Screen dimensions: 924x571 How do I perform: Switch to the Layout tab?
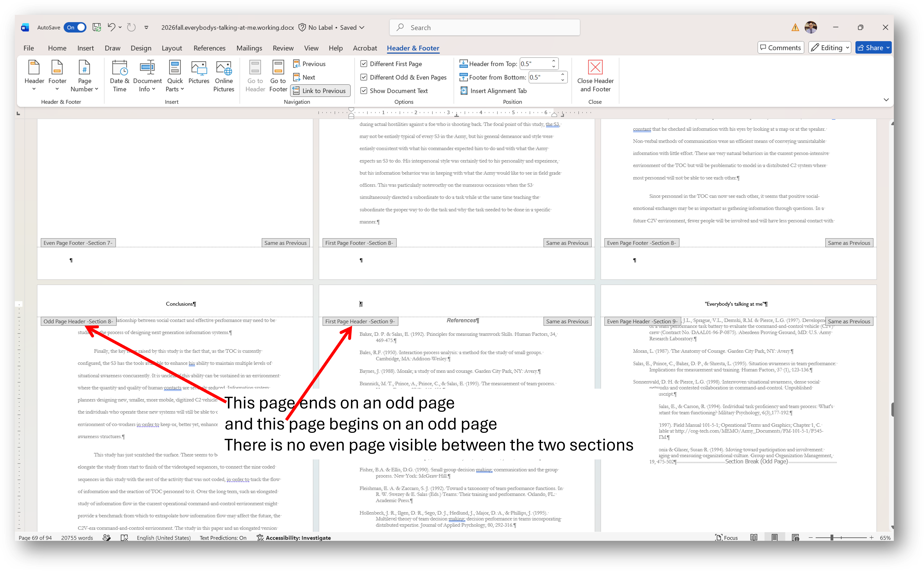pyautogui.click(x=172, y=48)
